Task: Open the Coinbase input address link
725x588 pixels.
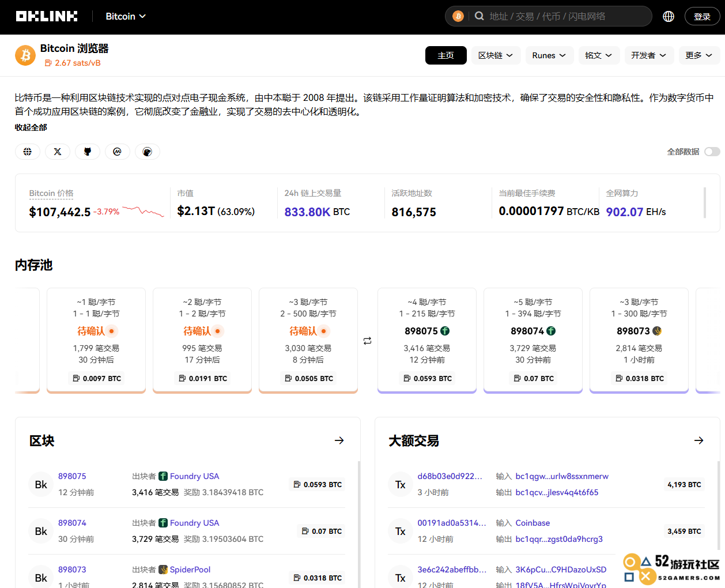Action: 533,523
